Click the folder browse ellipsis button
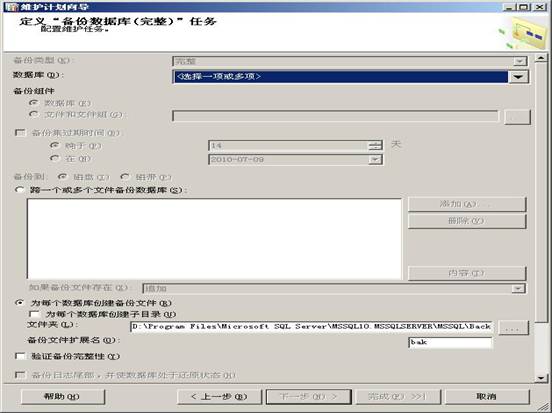Viewport: 552px width, 413px height. (x=514, y=328)
